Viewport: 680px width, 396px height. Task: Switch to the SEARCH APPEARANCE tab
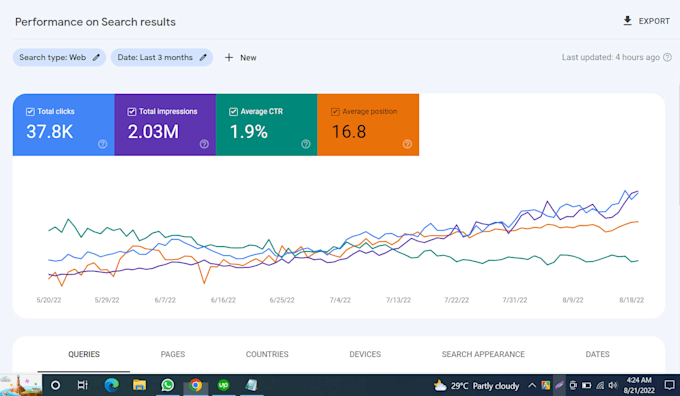click(483, 354)
